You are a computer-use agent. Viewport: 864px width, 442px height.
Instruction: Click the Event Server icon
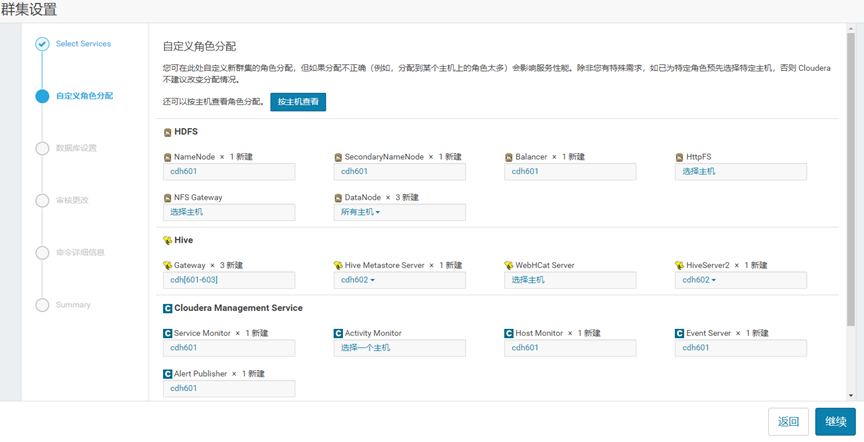tap(680, 333)
